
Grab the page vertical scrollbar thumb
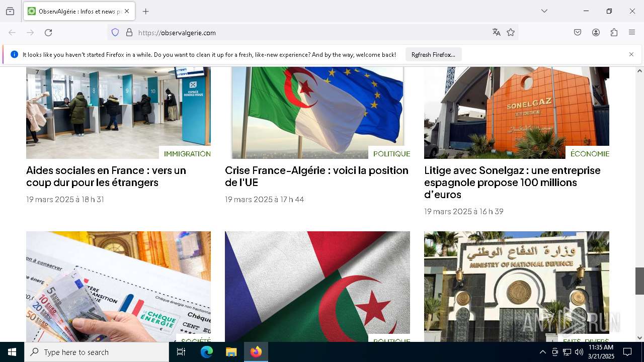[x=639, y=281]
